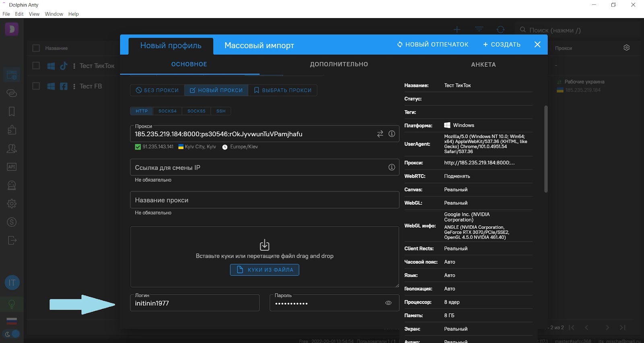644x343 pixels.
Task: Open the bookmarks icon in sidebar
Action: [x=12, y=111]
